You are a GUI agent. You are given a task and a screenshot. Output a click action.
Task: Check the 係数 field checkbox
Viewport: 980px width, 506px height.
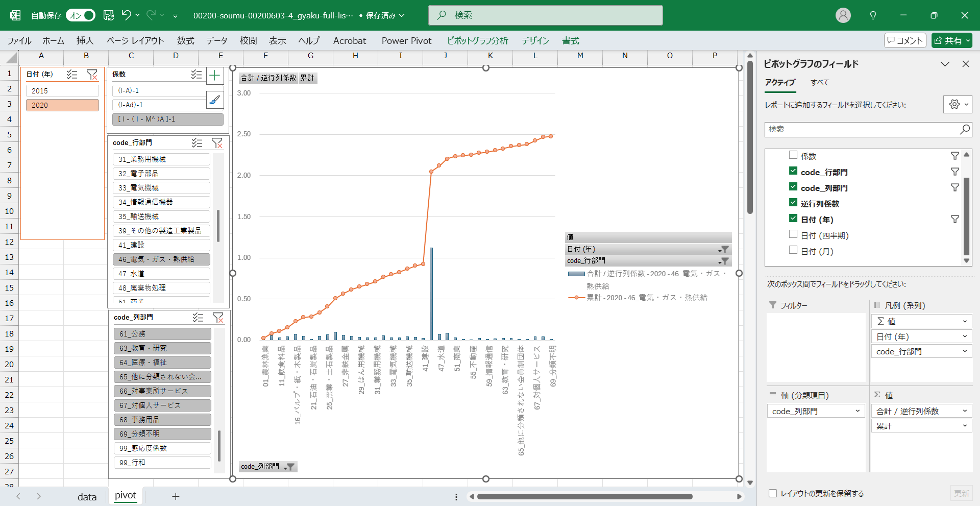tap(793, 155)
